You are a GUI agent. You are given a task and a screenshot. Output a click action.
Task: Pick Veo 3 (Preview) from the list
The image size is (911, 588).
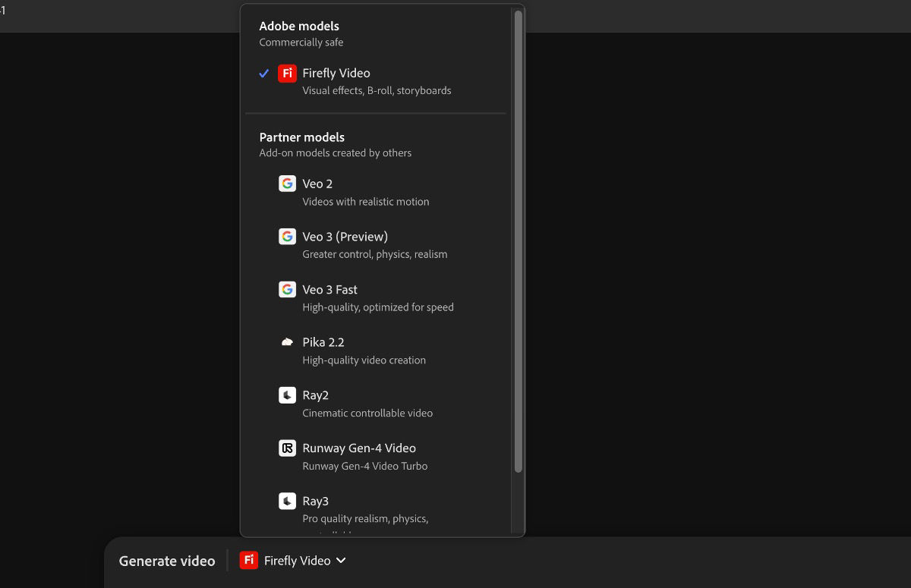click(377, 244)
